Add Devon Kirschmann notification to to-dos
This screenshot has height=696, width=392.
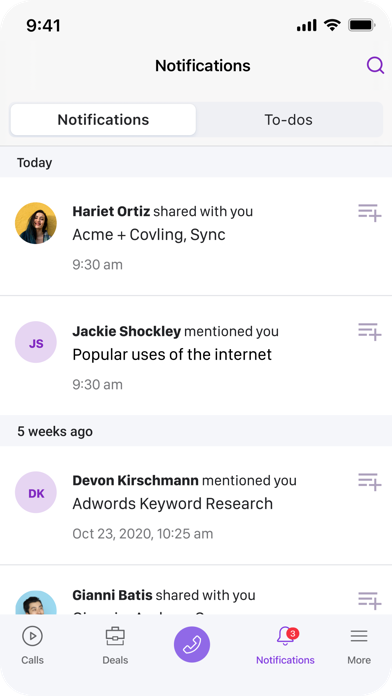coord(370,482)
